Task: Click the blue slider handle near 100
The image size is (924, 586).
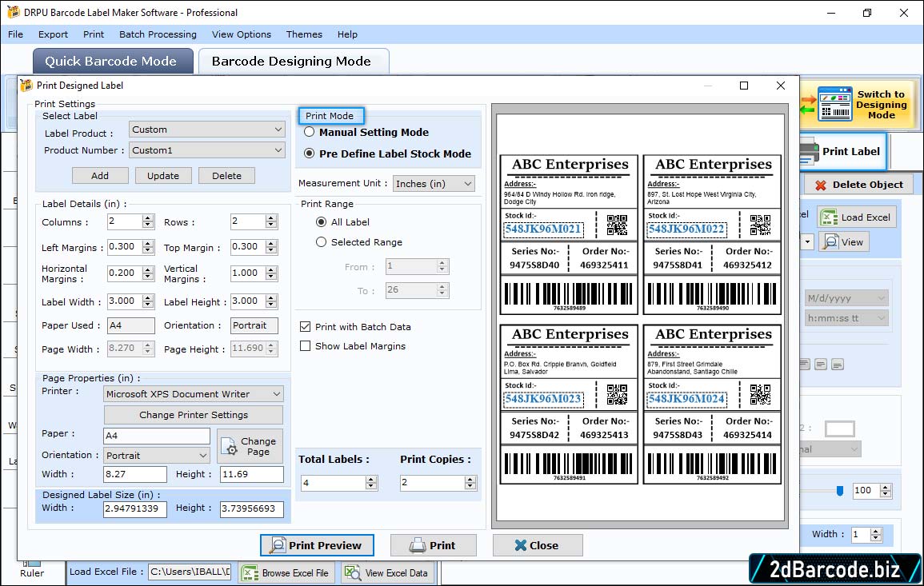Action: (x=840, y=491)
